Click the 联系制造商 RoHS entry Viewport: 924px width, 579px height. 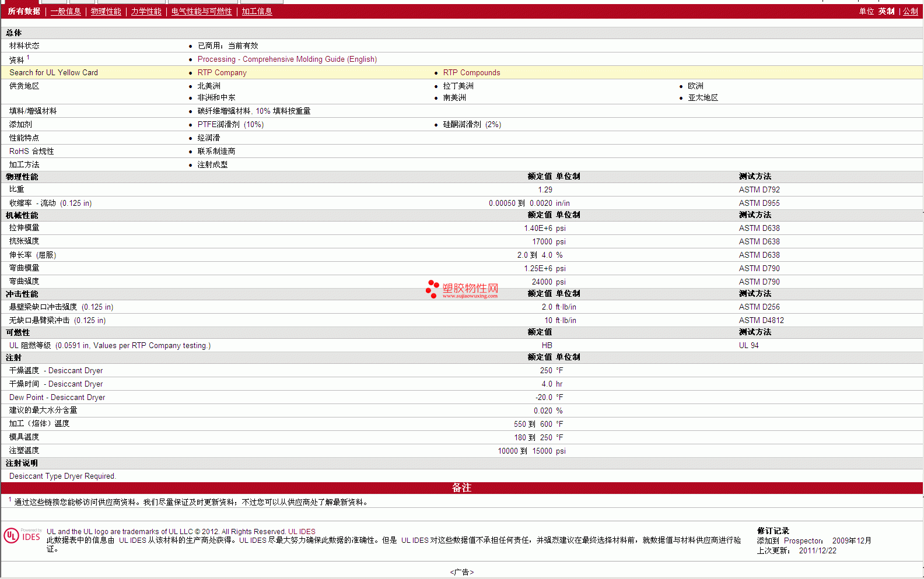pyautogui.click(x=216, y=151)
